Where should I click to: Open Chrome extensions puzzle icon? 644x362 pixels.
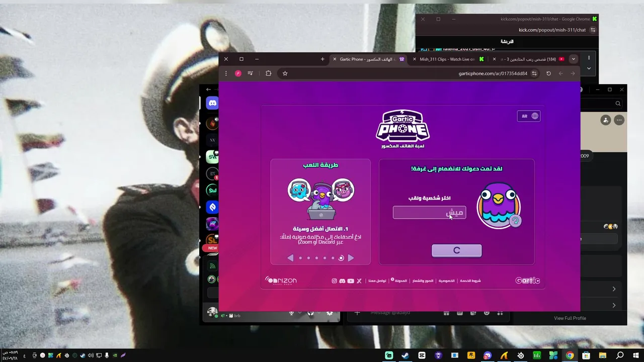point(268,73)
